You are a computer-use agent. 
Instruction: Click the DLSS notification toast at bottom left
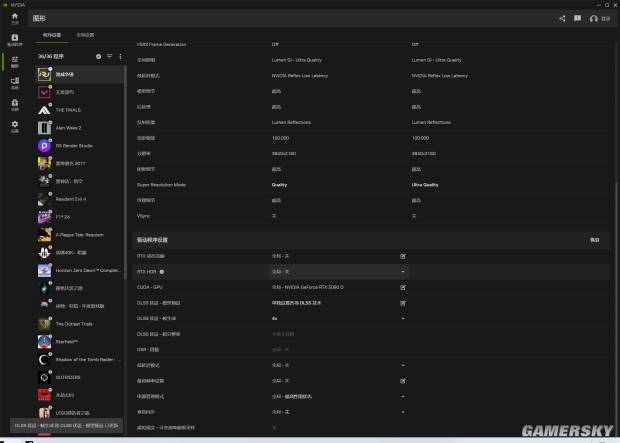(66, 426)
